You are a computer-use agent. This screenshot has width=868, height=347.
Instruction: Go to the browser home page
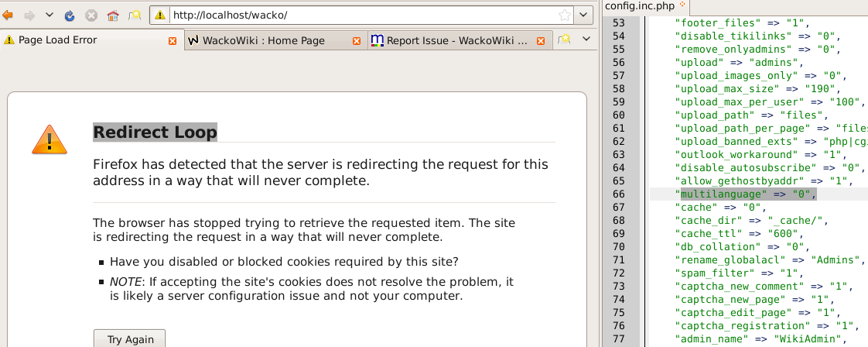(113, 15)
